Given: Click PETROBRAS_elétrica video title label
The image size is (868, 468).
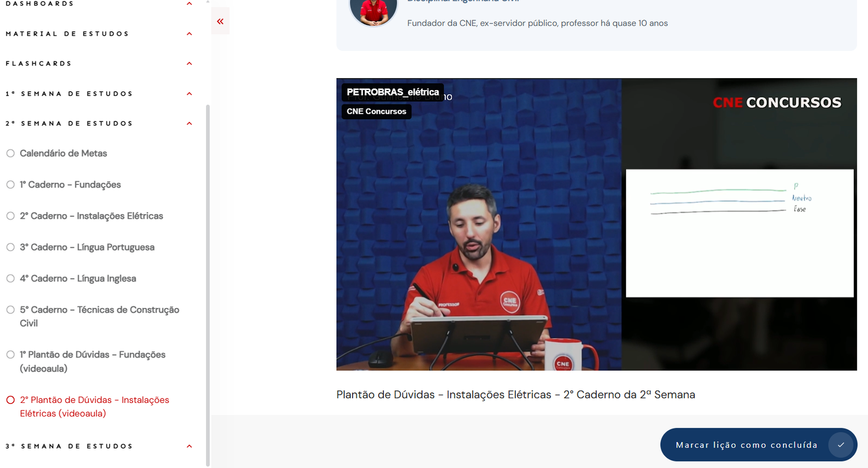Looking at the screenshot, I should click(x=392, y=92).
